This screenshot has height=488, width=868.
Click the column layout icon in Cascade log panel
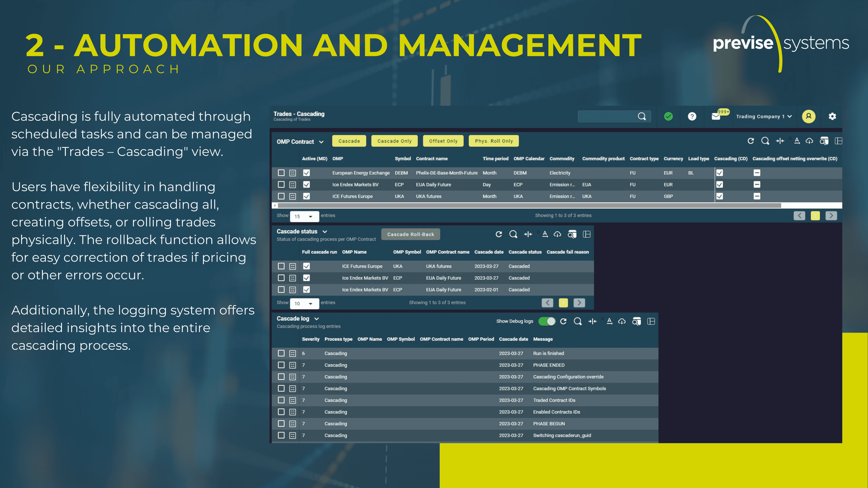pos(651,322)
